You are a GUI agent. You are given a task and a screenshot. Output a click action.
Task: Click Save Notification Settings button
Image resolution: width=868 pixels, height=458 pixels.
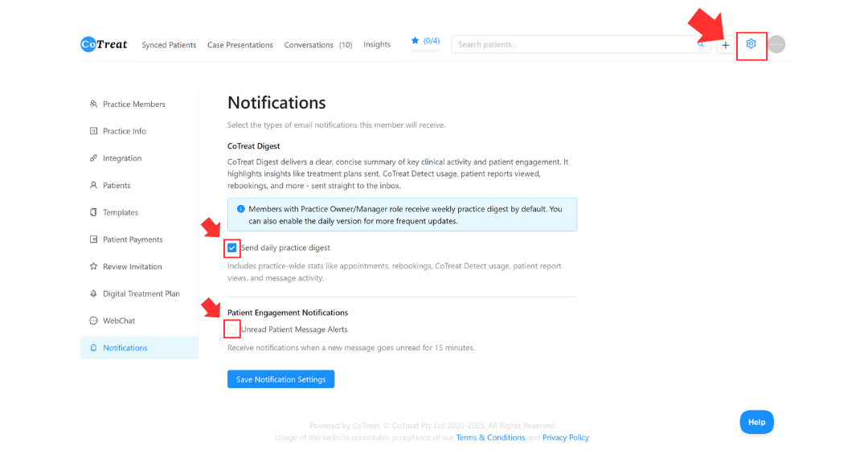point(280,379)
